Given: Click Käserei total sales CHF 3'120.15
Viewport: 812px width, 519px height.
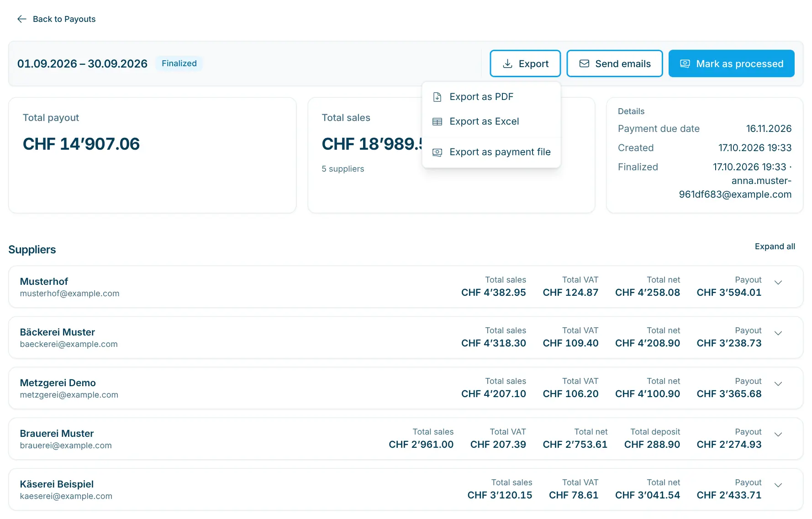Looking at the screenshot, I should point(500,495).
